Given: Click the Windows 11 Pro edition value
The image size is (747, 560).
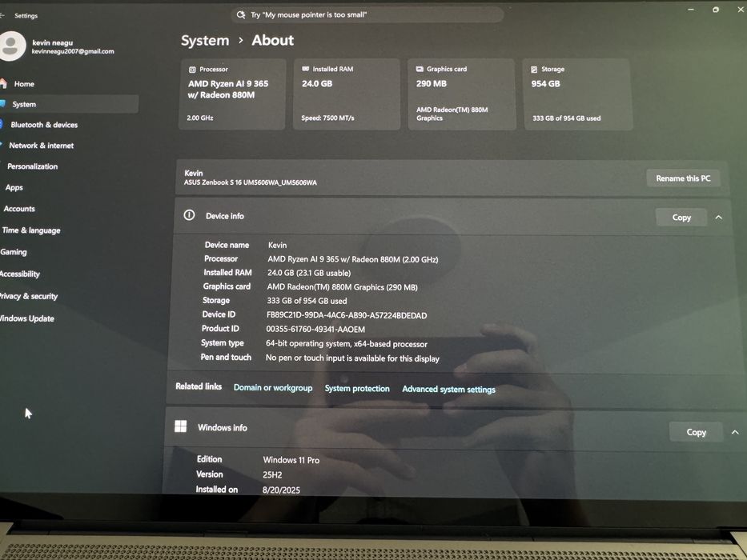Looking at the screenshot, I should (291, 460).
